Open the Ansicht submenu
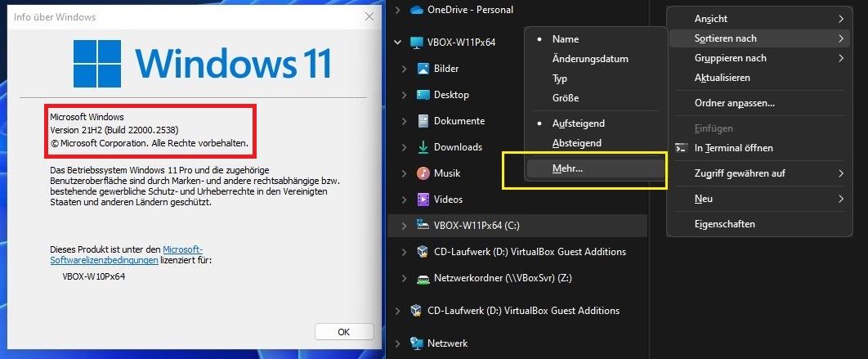This screenshot has height=359, width=868. point(759,19)
